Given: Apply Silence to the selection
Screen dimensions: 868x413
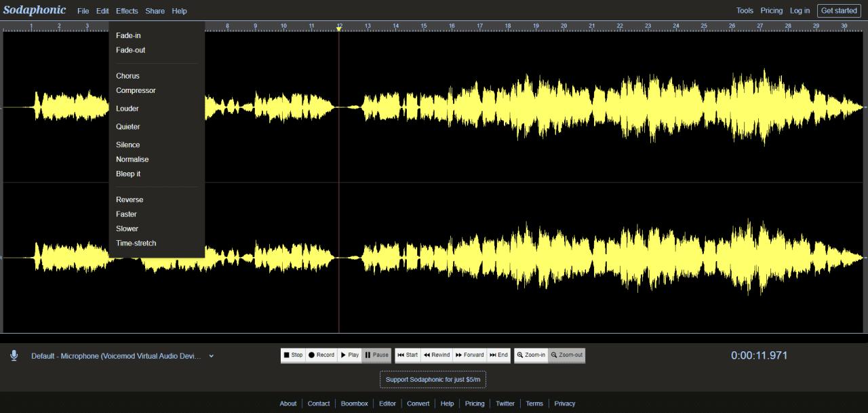Looking at the screenshot, I should click(128, 144).
